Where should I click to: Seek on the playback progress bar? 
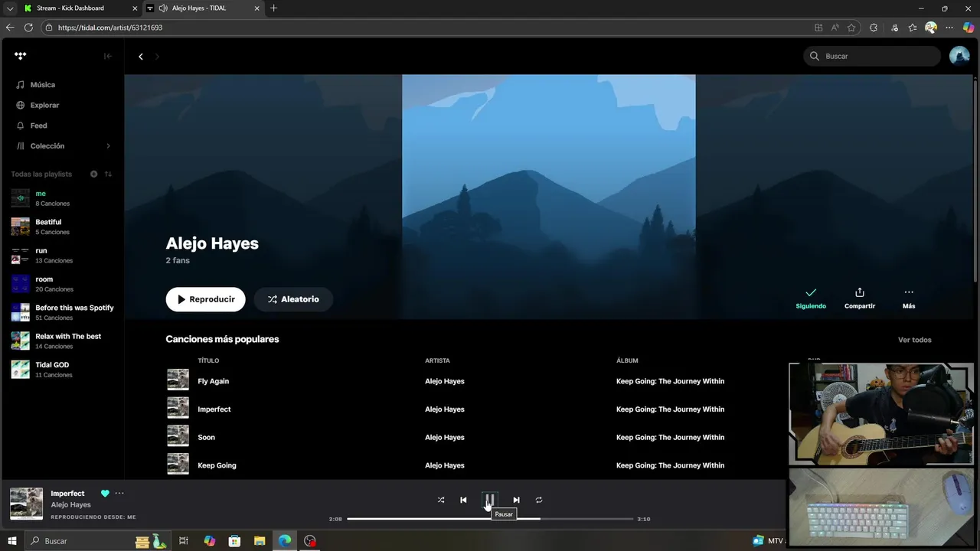(x=490, y=519)
